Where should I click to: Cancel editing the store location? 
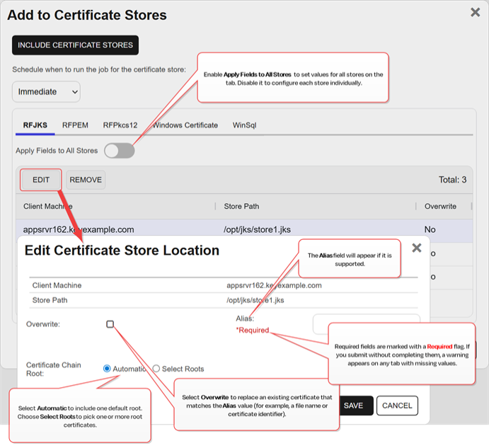pyautogui.click(x=397, y=406)
